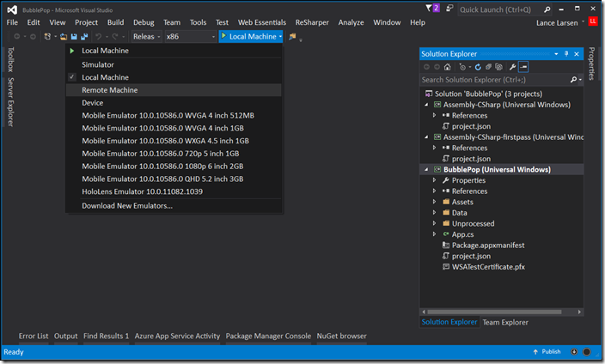605x364 pixels.
Task: Click the status bar download arrow icon
Action: (574, 352)
